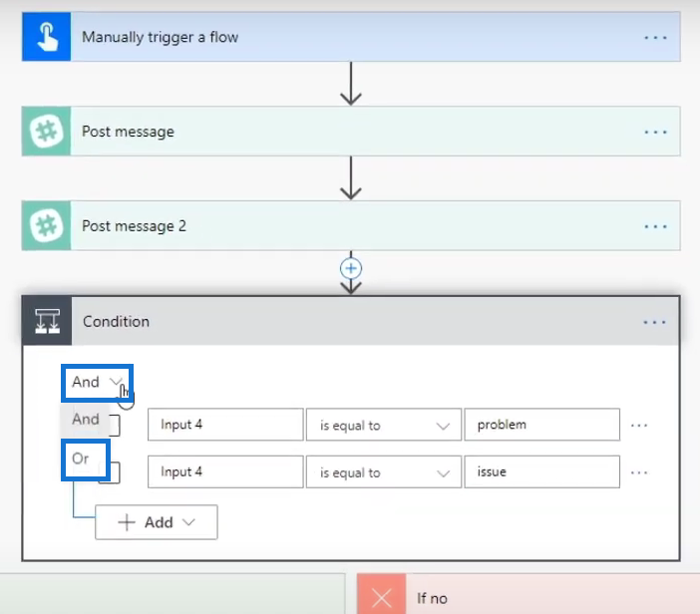Screen dimensions: 700x614
Task: Select the If no branch header
Action: [x=528, y=594]
